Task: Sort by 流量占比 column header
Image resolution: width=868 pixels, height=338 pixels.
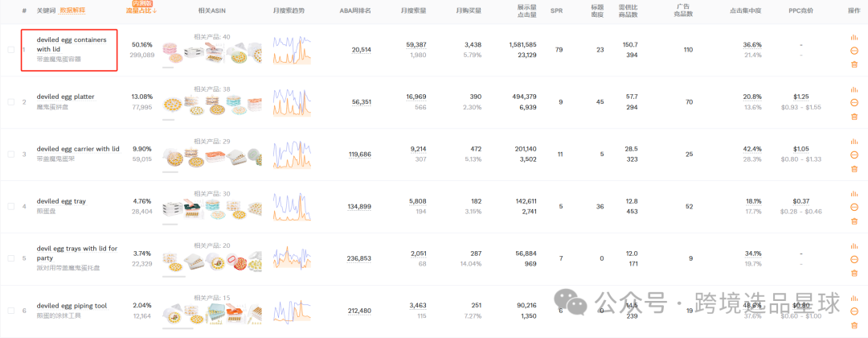Action: coord(141,10)
